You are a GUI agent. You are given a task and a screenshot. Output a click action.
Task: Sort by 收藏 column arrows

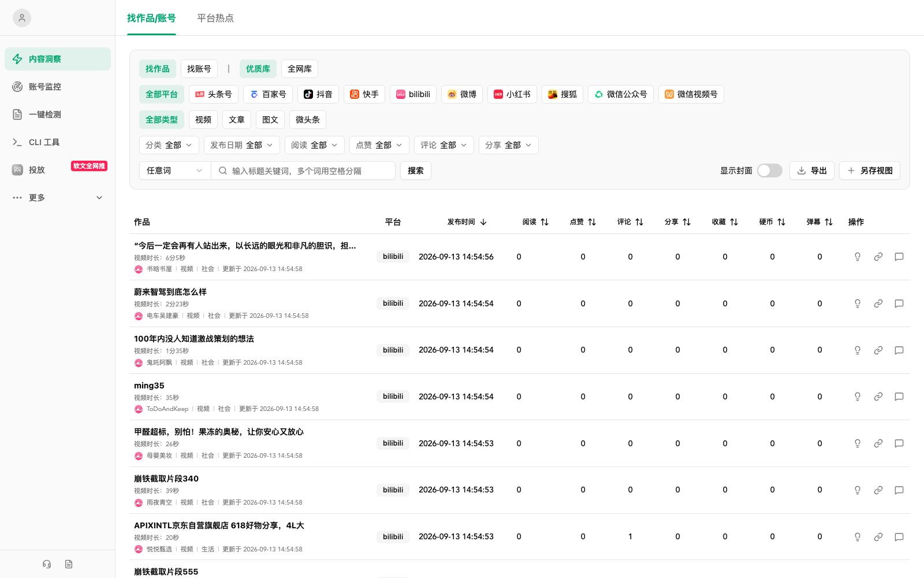pos(734,222)
